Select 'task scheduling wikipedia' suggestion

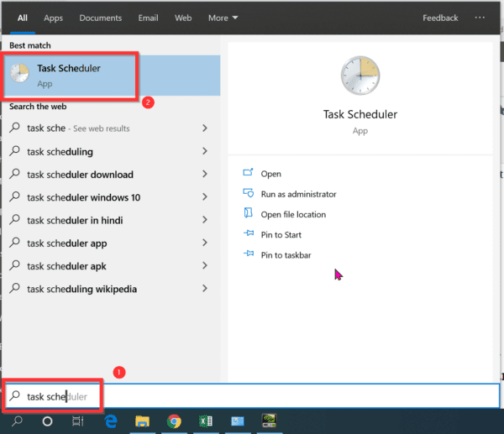(x=111, y=289)
